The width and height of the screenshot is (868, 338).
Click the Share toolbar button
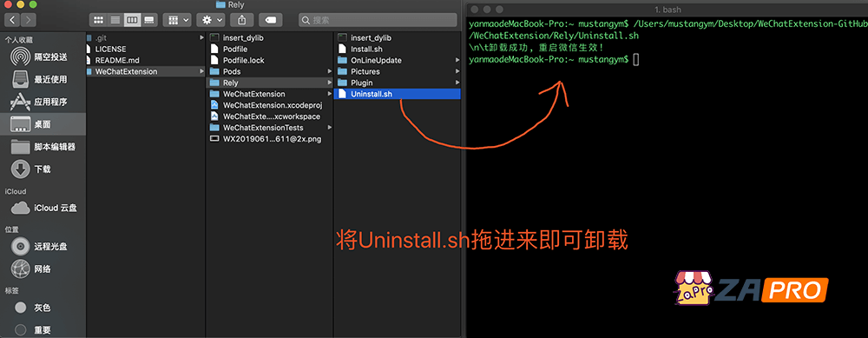point(242,20)
